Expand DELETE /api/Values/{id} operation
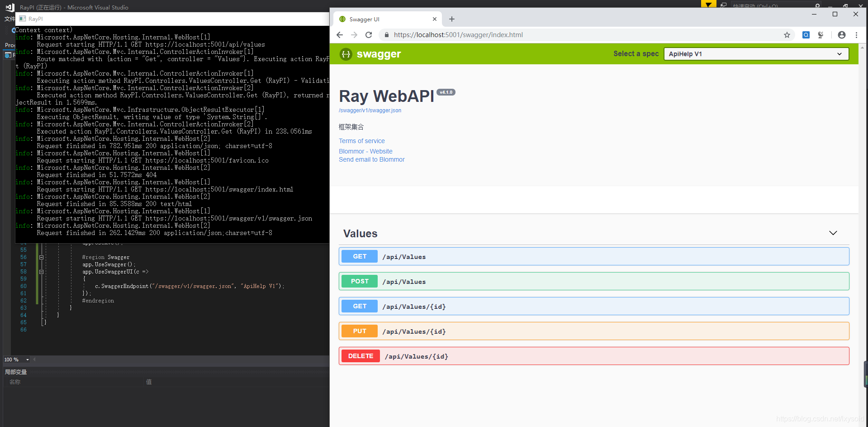The image size is (868, 427). [594, 356]
